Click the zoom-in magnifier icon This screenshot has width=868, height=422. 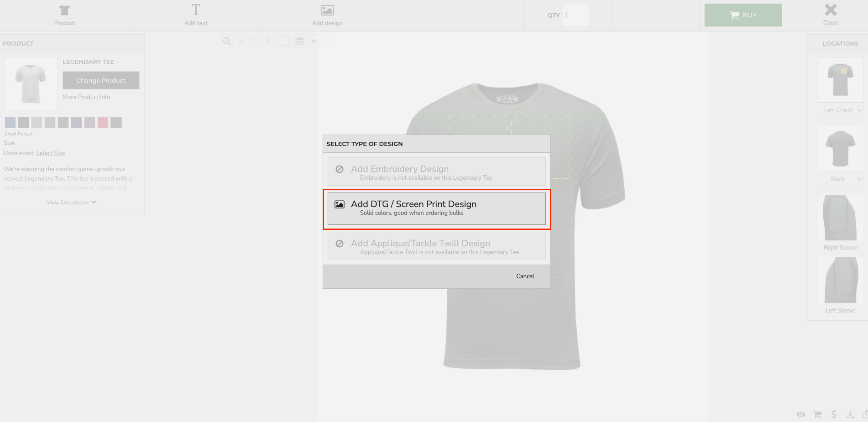tap(226, 42)
